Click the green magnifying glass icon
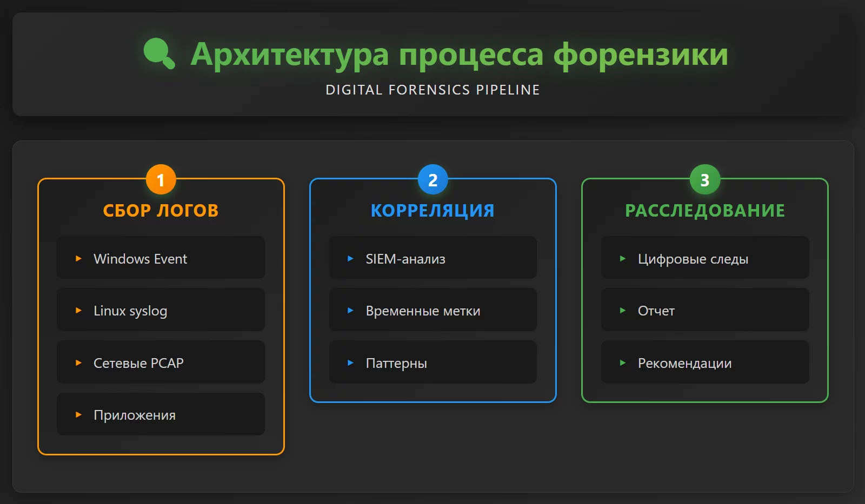Screen dimensions: 865x504 159,53
